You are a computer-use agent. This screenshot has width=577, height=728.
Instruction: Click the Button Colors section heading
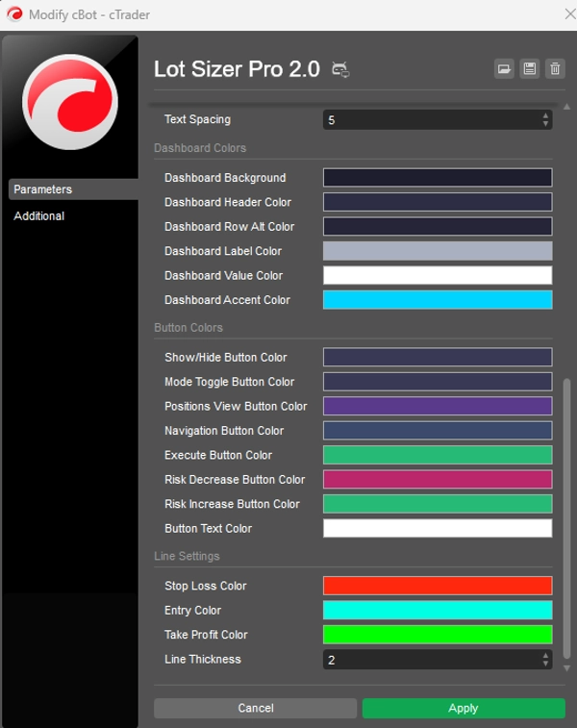click(x=188, y=328)
